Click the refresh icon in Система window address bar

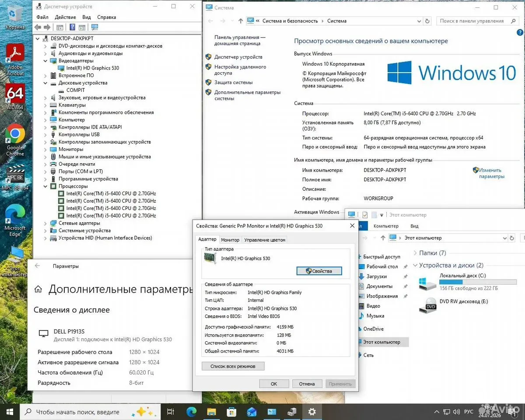(427, 21)
